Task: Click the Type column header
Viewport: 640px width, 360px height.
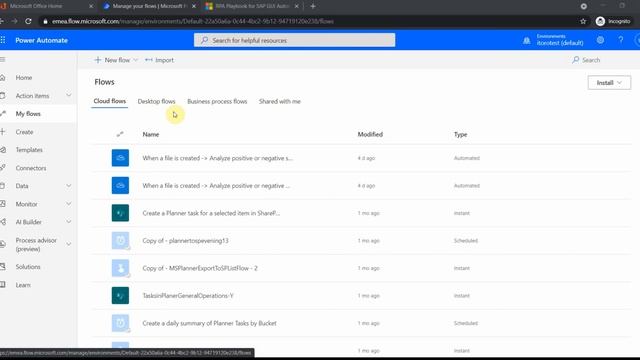Action: [460, 134]
